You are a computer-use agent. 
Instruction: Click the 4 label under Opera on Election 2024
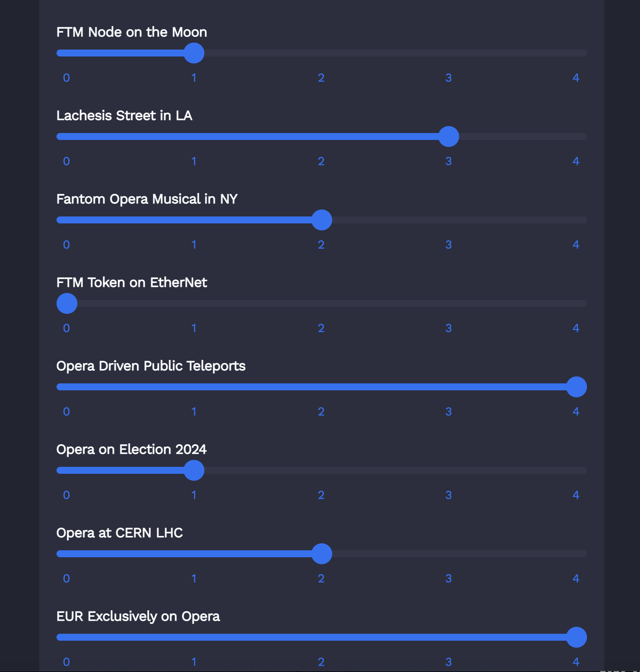[x=577, y=495]
